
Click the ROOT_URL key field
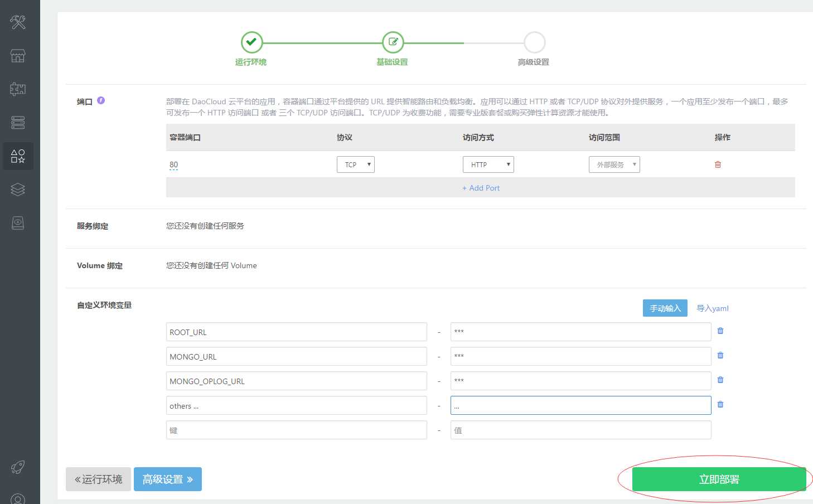[297, 332]
